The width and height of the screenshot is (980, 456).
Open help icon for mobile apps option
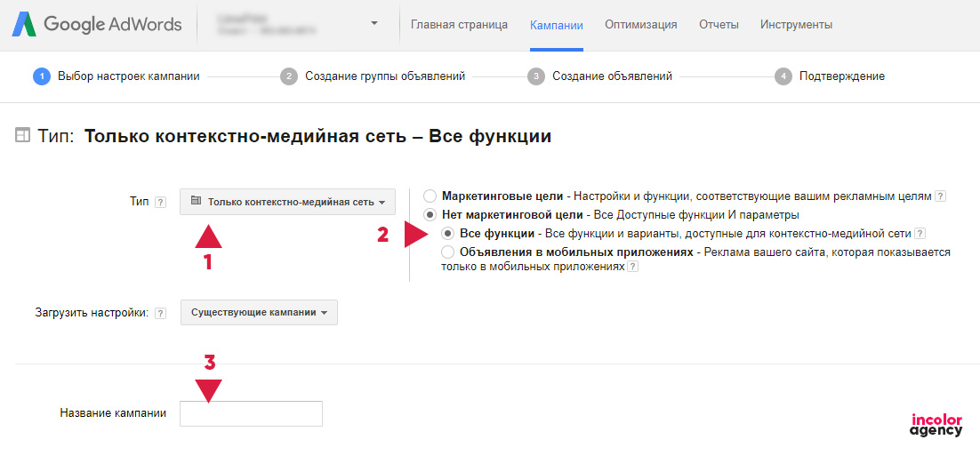point(633,267)
